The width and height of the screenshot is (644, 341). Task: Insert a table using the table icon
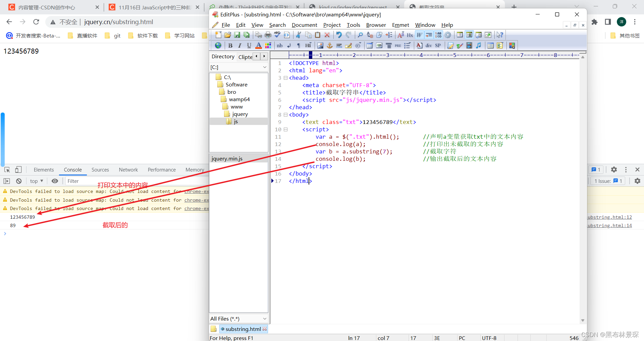click(x=369, y=46)
